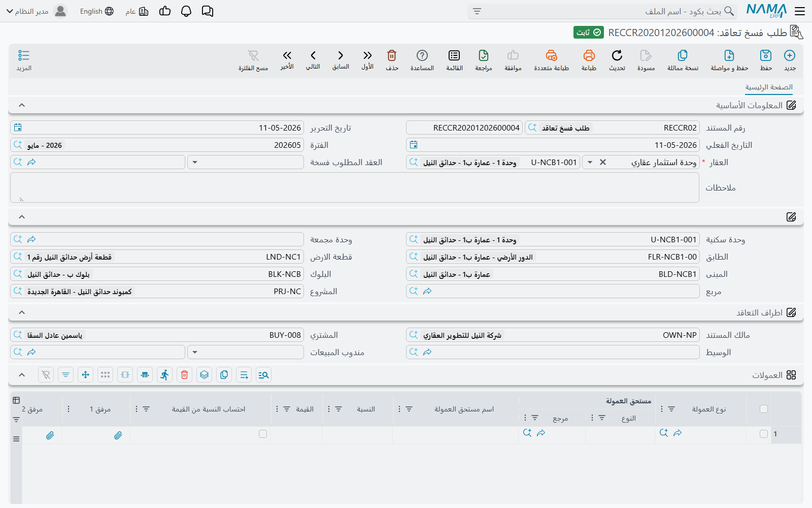The width and height of the screenshot is (812, 508).
Task: Click the طباعة (Print) icon
Action: coord(589,55)
